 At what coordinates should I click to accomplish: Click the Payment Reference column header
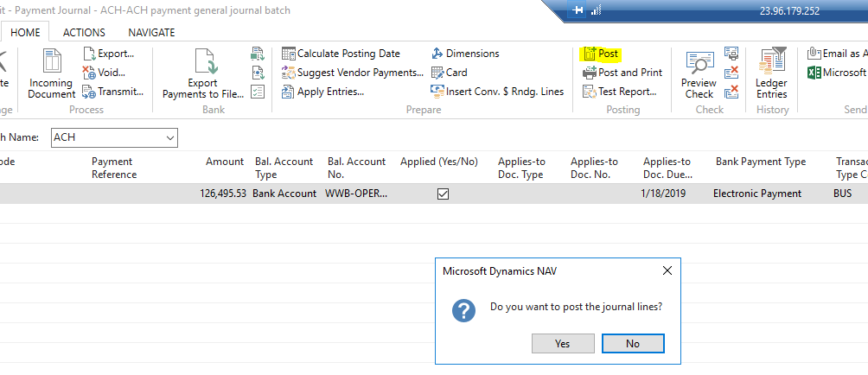click(x=114, y=168)
